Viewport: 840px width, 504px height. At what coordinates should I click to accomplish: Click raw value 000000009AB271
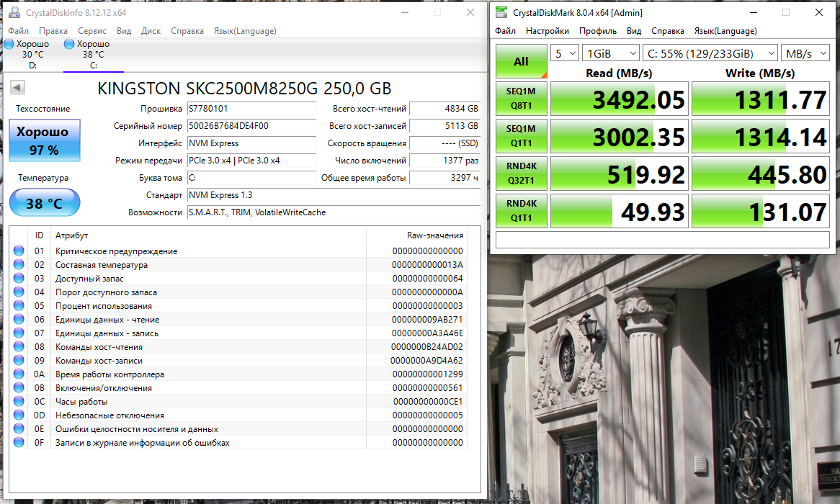point(427,319)
